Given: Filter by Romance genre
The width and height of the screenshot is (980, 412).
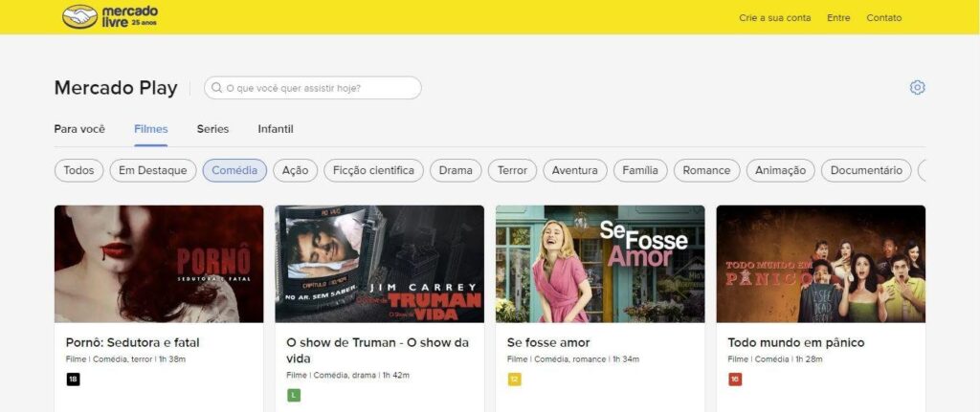Looking at the screenshot, I should tap(706, 170).
